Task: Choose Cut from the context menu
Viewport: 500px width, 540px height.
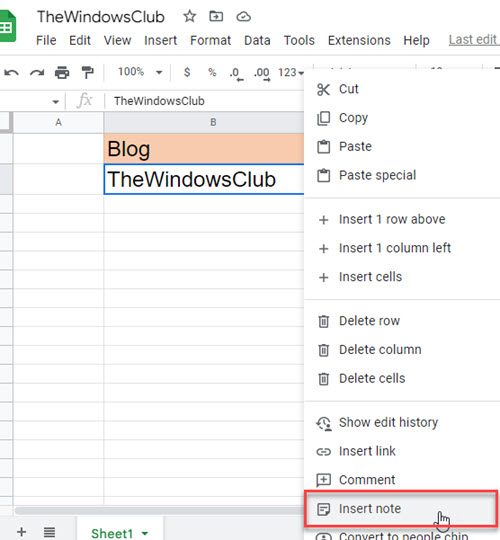Action: 402,89
